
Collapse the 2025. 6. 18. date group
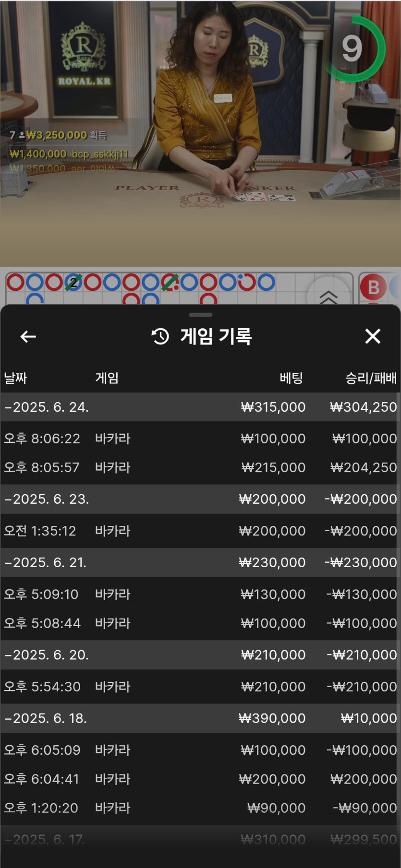(x=46, y=718)
